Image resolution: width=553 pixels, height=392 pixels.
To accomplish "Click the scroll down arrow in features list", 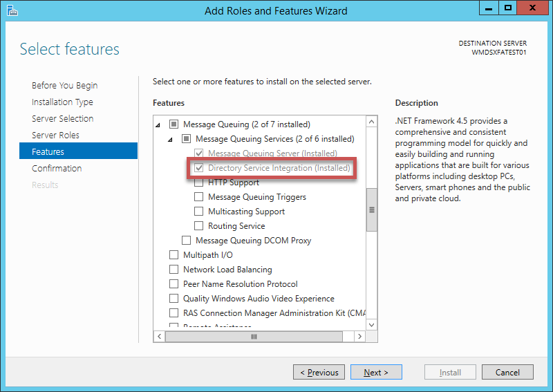I will pyautogui.click(x=371, y=324).
